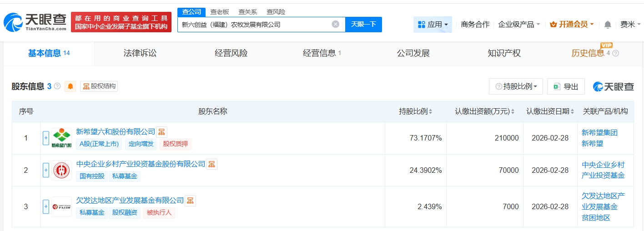Clear the search box with X icon
644x231 pixels.
(x=335, y=25)
